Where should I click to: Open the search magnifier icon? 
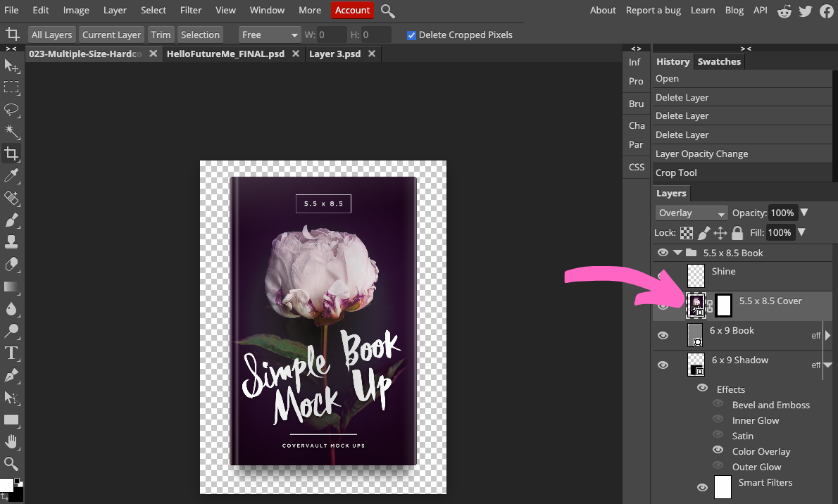click(x=387, y=11)
